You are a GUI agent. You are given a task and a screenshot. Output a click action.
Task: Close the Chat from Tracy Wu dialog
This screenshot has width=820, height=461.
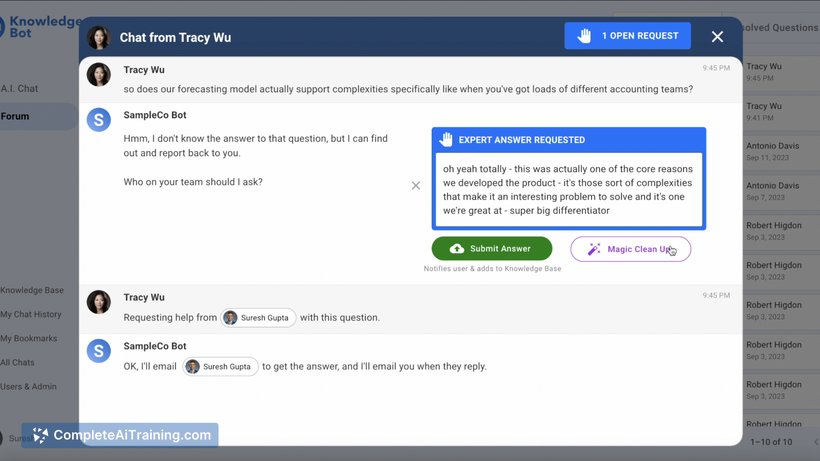coord(717,37)
